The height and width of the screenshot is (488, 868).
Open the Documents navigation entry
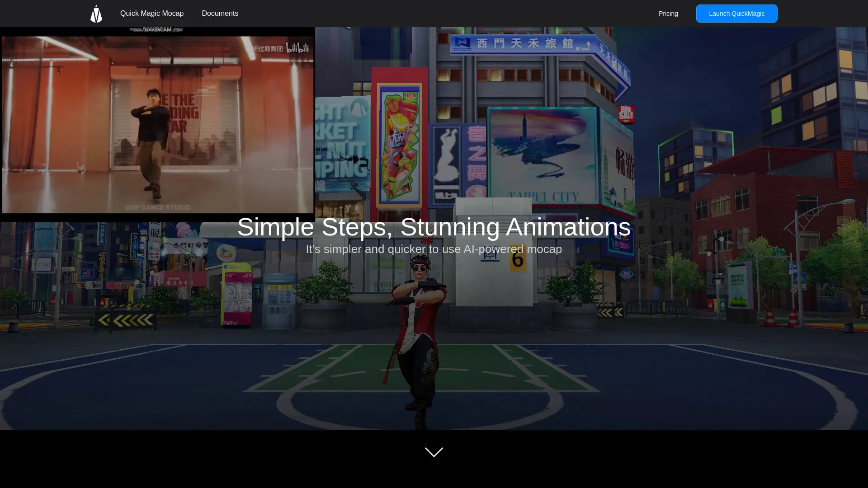(x=220, y=13)
